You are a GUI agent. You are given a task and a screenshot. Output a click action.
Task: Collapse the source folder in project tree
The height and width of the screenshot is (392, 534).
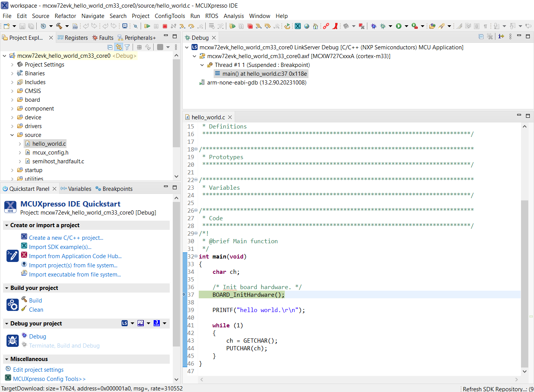12,135
